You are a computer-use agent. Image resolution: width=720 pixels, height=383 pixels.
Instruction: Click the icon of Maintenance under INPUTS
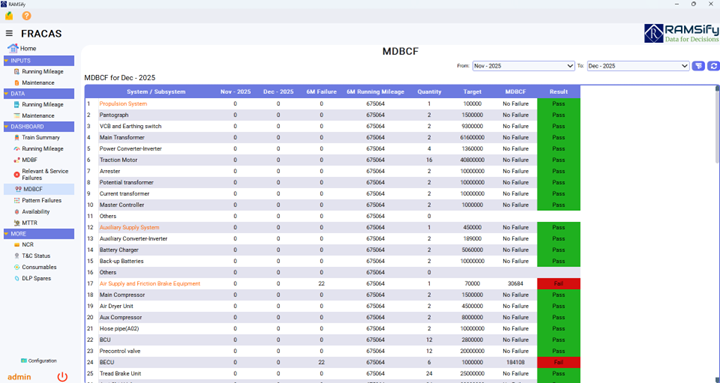[17, 83]
